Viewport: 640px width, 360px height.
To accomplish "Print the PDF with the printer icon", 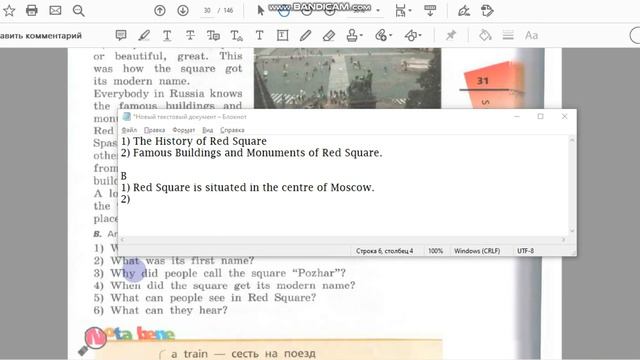I will pyautogui.click(x=32, y=11).
